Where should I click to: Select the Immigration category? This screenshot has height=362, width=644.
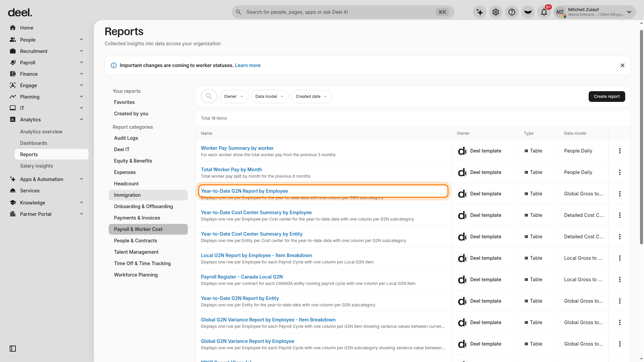point(148,195)
